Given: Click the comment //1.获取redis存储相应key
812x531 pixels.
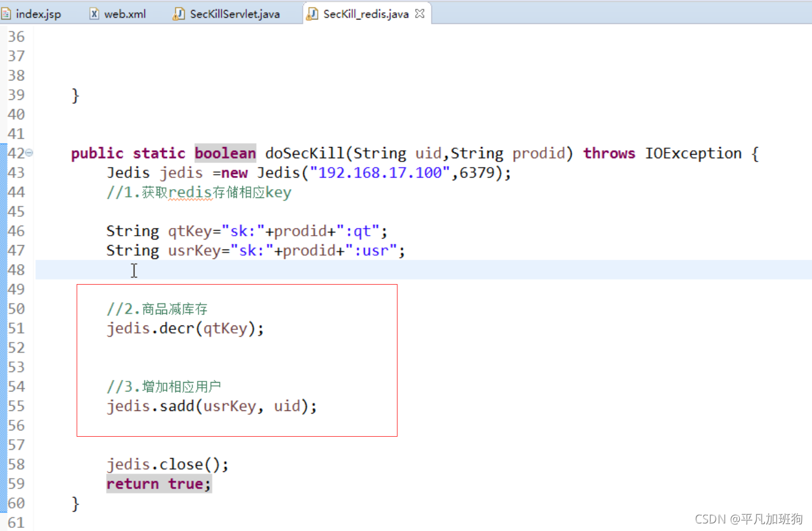Looking at the screenshot, I should click(x=199, y=192).
